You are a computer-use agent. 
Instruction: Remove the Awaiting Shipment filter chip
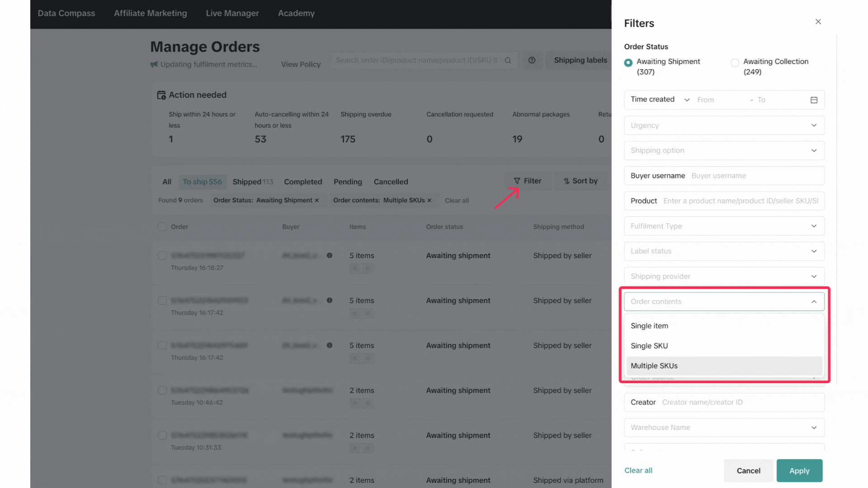[316, 200]
